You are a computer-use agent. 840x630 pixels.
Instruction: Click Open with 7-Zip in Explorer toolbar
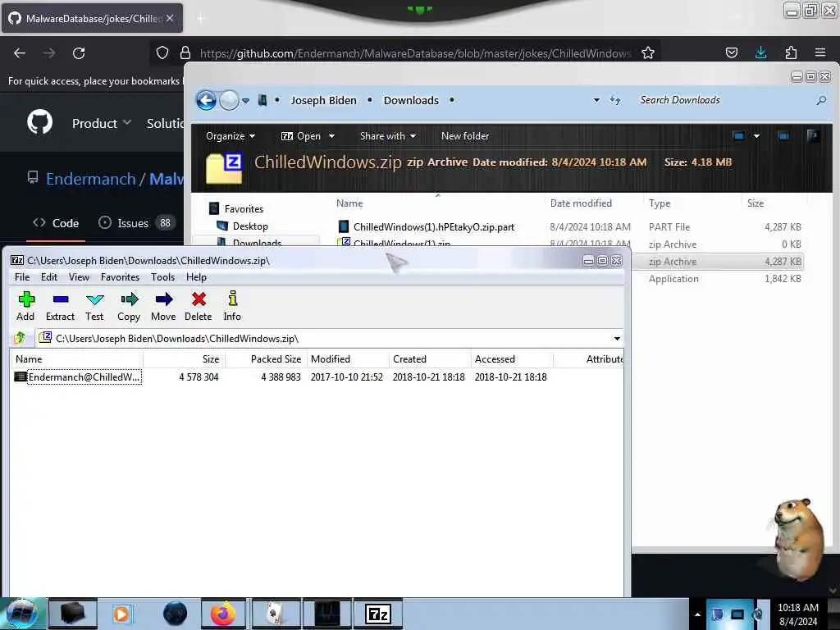click(x=301, y=136)
